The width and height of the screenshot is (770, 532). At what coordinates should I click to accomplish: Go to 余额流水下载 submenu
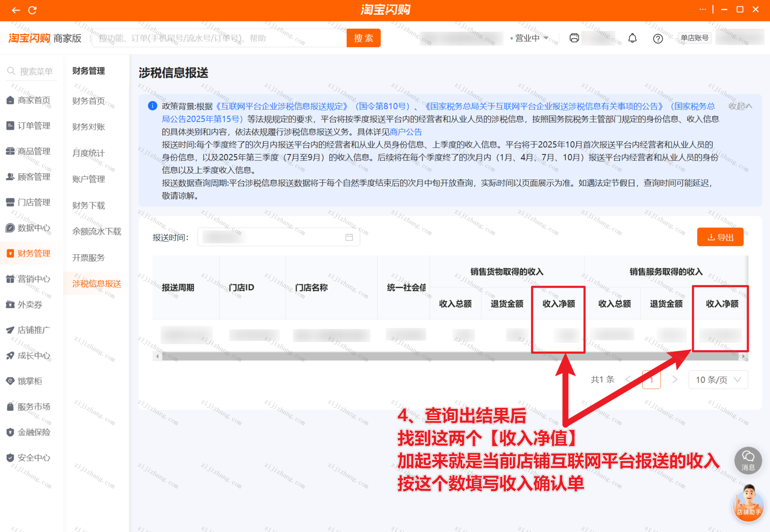97,232
